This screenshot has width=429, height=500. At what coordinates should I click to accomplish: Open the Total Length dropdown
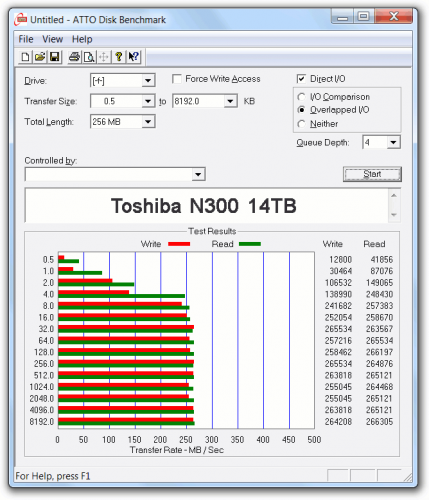[148, 122]
